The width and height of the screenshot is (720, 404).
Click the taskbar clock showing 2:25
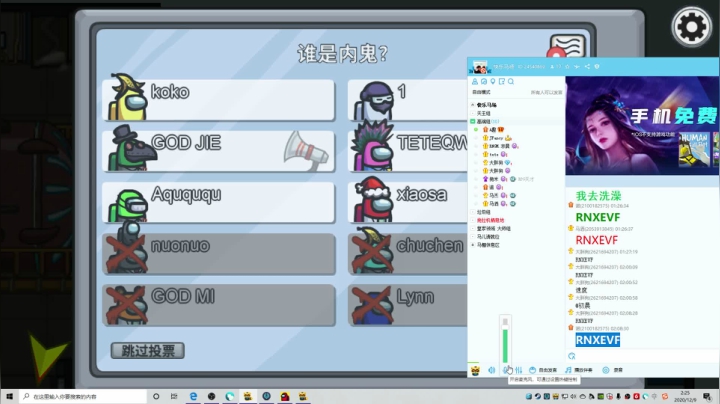685,396
